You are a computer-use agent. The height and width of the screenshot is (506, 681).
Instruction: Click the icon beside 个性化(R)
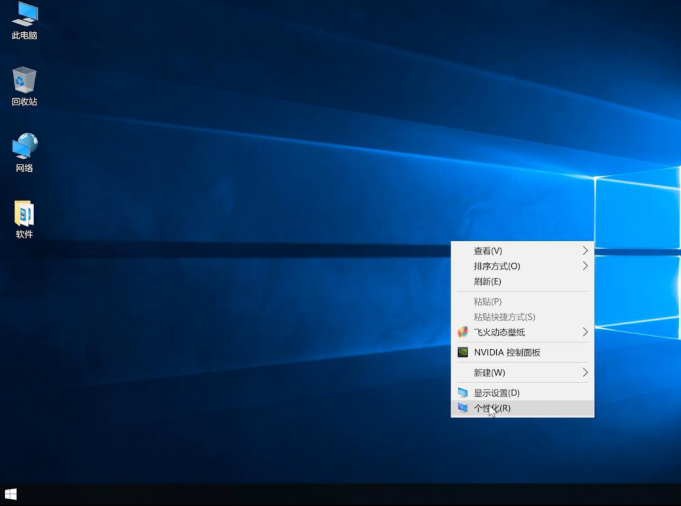(x=463, y=408)
